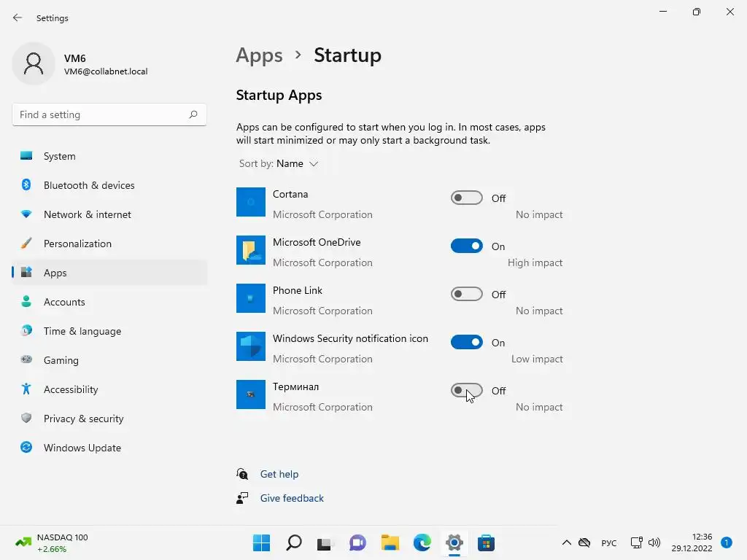Click the Windows Security notification app icon

click(251, 346)
